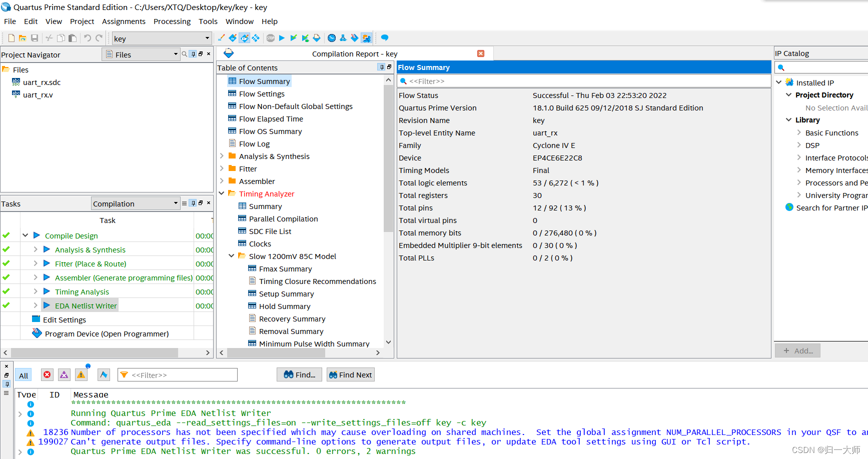This screenshot has height=459, width=868.
Task: Show error messages only filter icon
Action: point(47,374)
